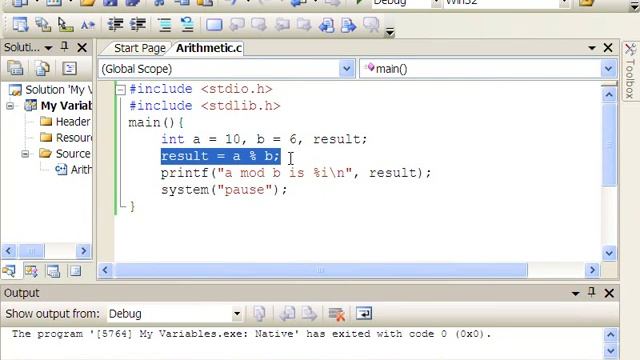
Task: Uncomment the selected lines
Action: pyautogui.click(x=187, y=25)
